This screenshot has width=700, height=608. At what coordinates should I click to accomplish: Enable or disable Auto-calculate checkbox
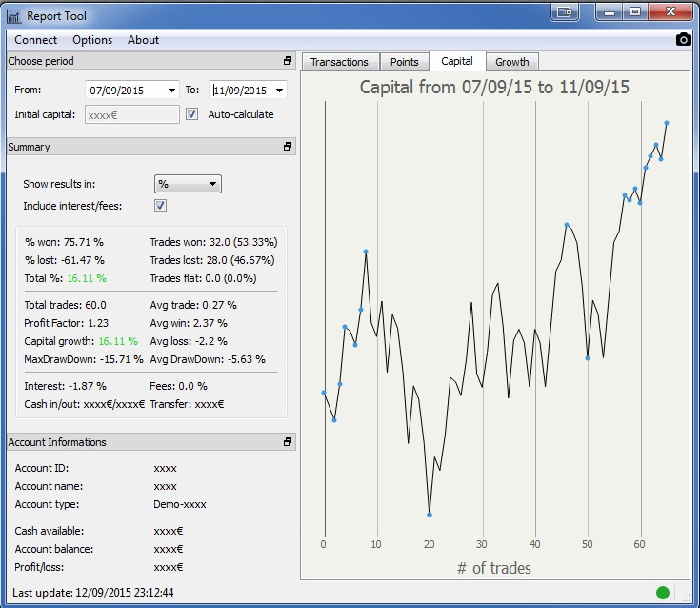(x=192, y=114)
